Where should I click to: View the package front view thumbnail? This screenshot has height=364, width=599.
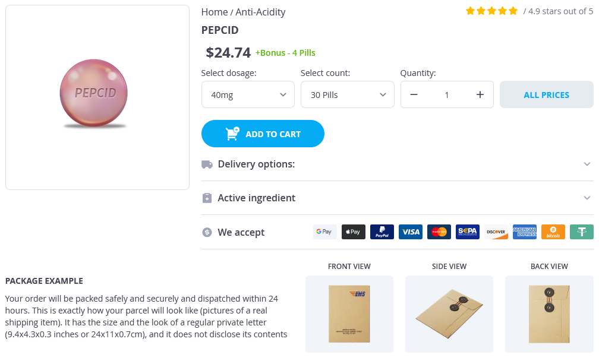[349, 314]
